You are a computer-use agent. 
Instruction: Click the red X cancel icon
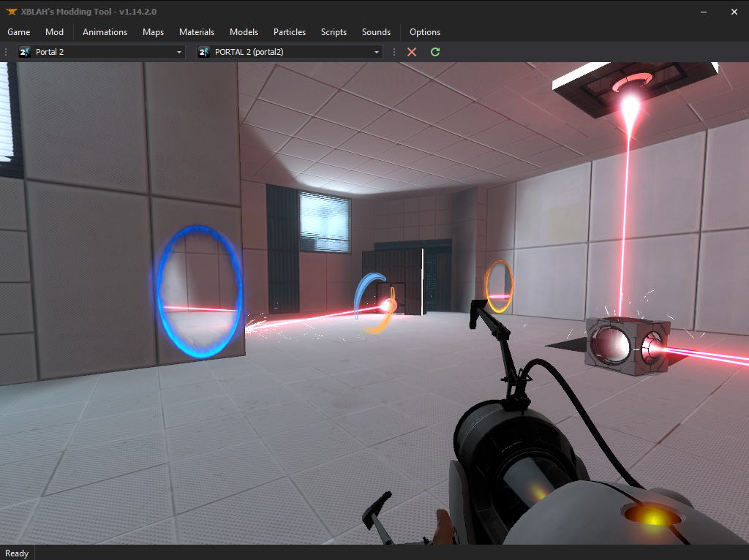[x=411, y=52]
